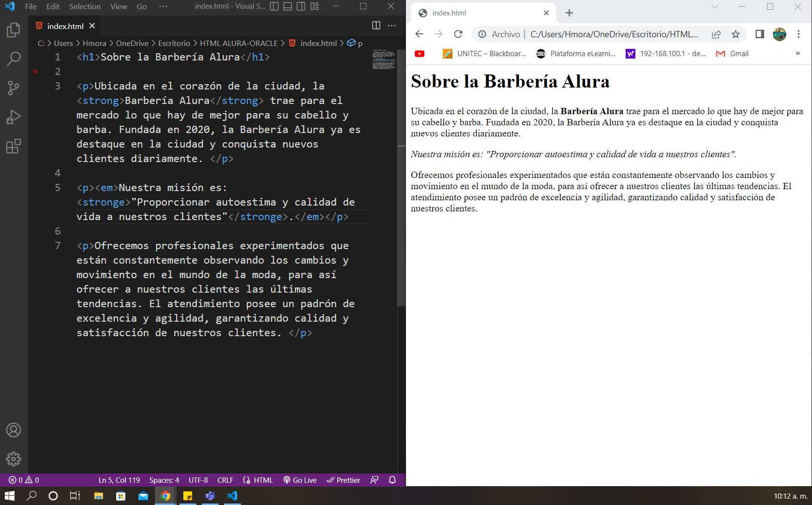Start Go Live server
Image resolution: width=812 pixels, height=505 pixels.
click(x=300, y=480)
